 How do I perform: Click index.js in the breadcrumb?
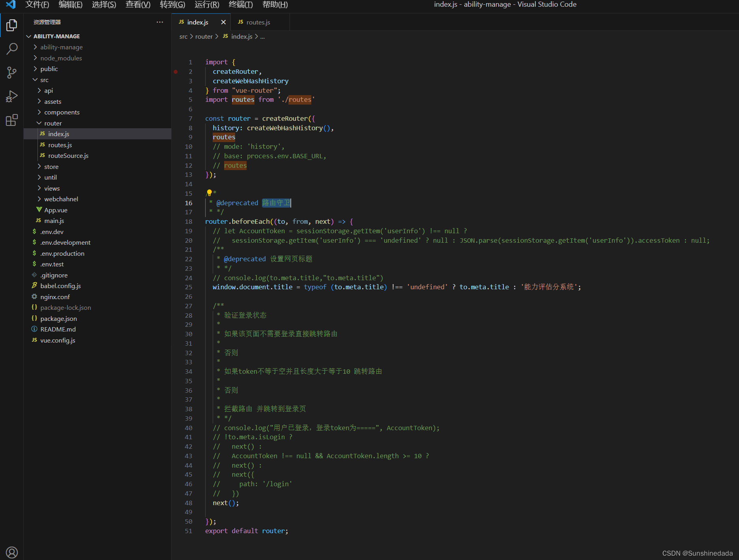click(241, 36)
